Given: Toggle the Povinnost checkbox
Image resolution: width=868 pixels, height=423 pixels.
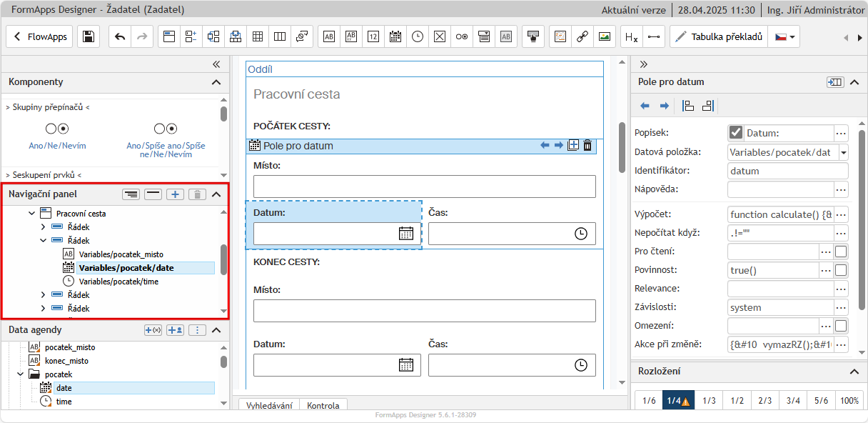Looking at the screenshot, I should (x=841, y=270).
